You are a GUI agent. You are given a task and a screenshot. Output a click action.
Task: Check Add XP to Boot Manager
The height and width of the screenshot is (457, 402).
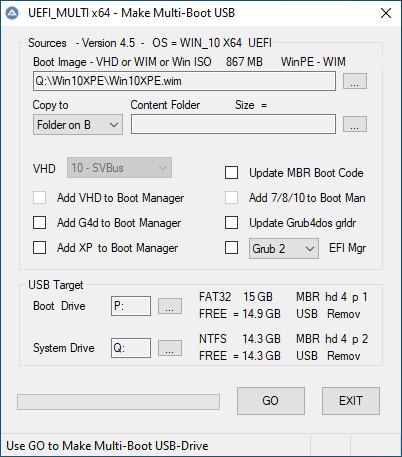coord(39,248)
